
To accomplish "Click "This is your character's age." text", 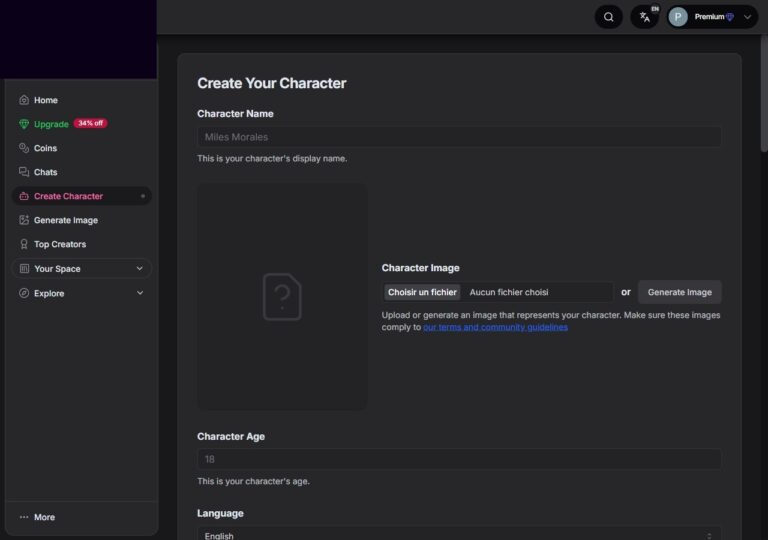I will click(x=253, y=481).
